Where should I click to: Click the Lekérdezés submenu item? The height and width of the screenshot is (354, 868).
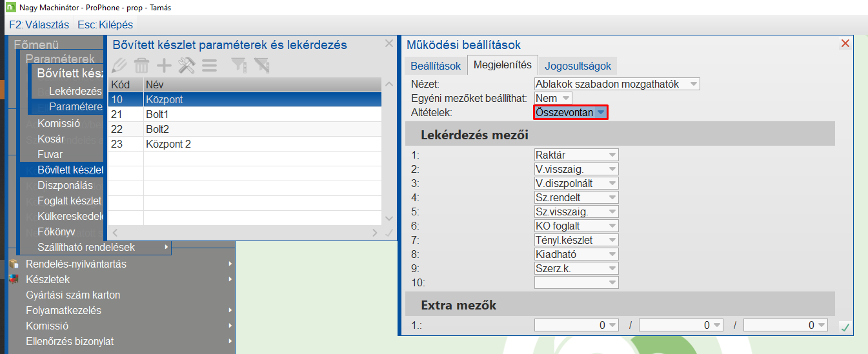[x=75, y=91]
